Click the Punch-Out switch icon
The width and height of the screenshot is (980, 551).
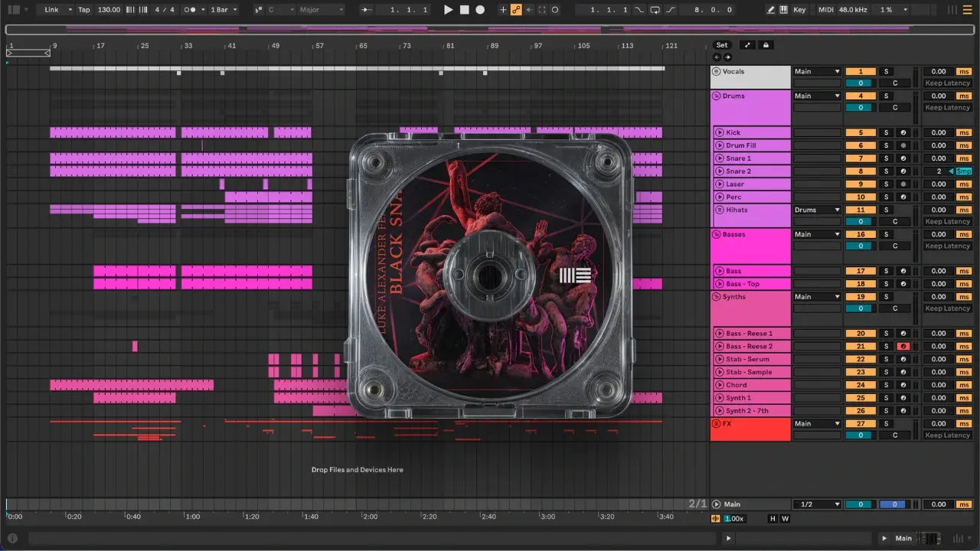(x=671, y=10)
